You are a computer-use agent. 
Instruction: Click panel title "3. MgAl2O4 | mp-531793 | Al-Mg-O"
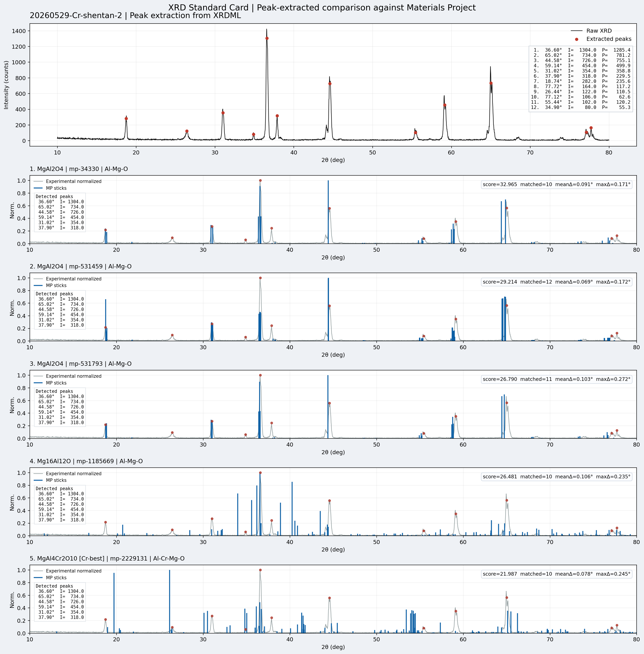point(80,364)
